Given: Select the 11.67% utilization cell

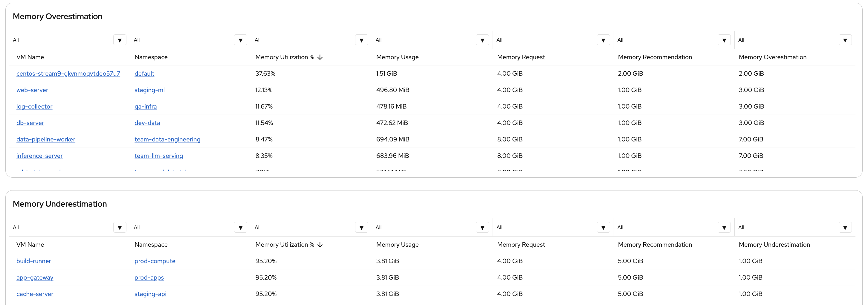Looking at the screenshot, I should coord(264,106).
